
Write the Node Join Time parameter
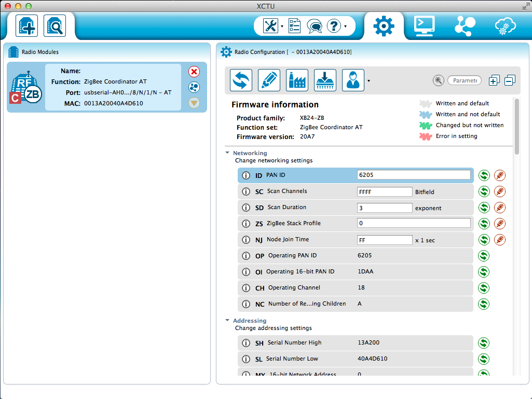pyautogui.click(x=500, y=240)
